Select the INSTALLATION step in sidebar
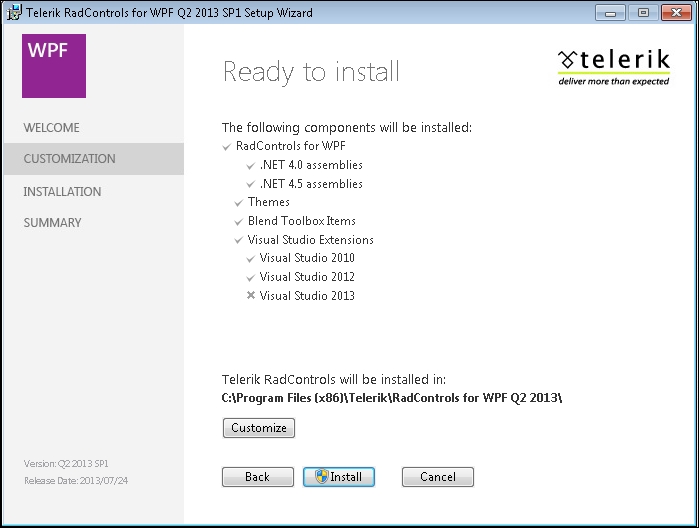The image size is (699, 528). tap(62, 192)
